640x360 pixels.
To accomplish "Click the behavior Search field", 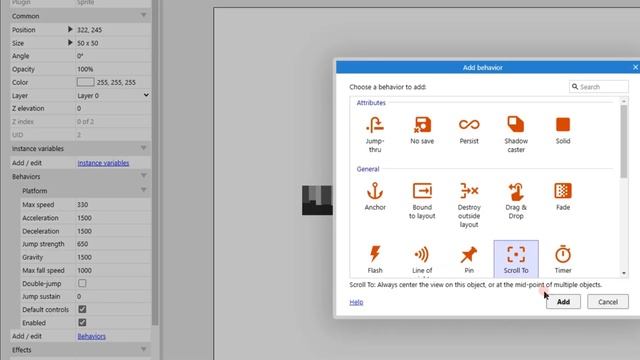I will [x=599, y=87].
